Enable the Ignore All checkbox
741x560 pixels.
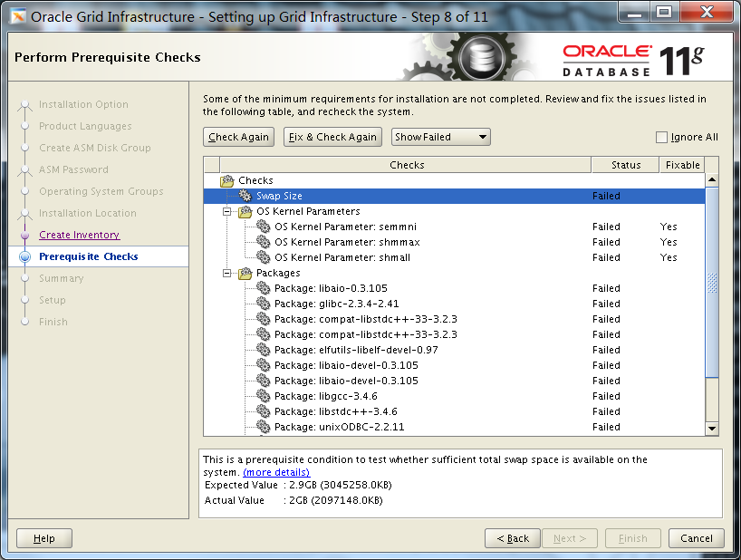point(661,137)
